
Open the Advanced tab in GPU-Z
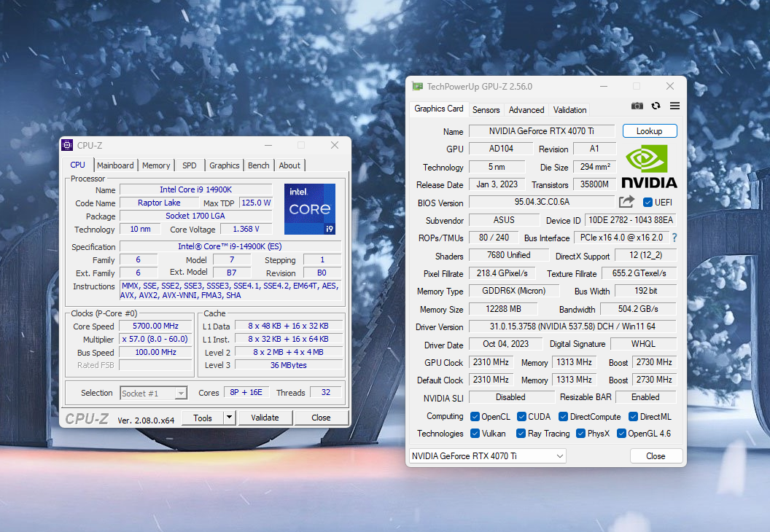point(526,110)
